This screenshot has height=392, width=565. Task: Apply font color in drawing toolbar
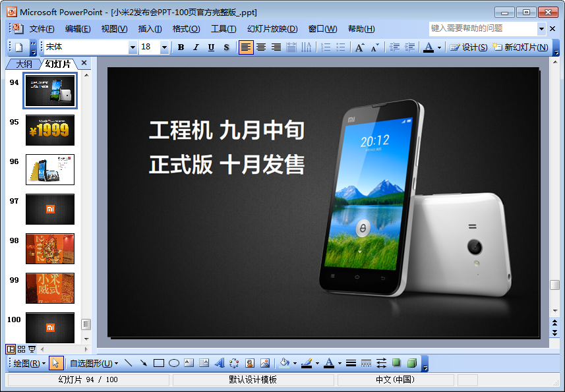[x=328, y=363]
